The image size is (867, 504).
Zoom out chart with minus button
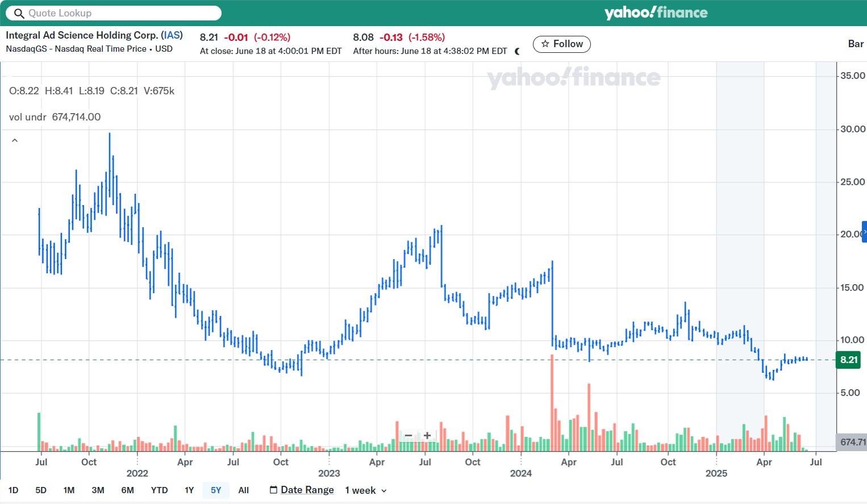tap(408, 436)
